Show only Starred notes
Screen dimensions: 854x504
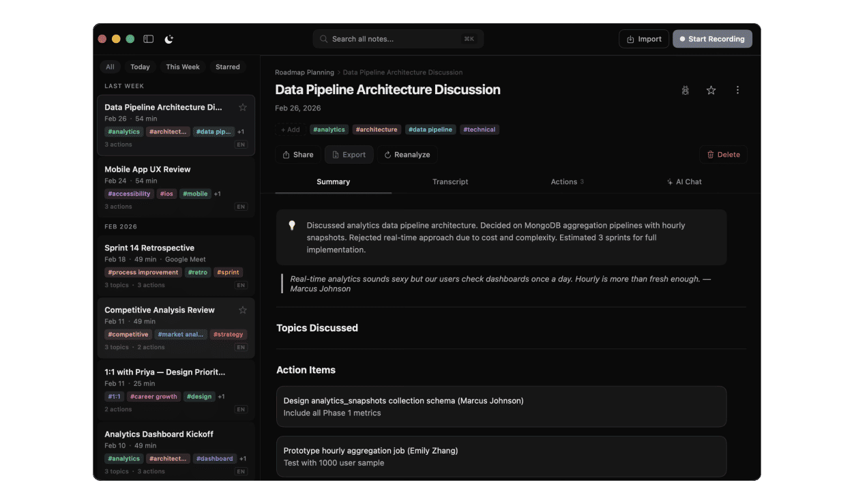pyautogui.click(x=228, y=67)
